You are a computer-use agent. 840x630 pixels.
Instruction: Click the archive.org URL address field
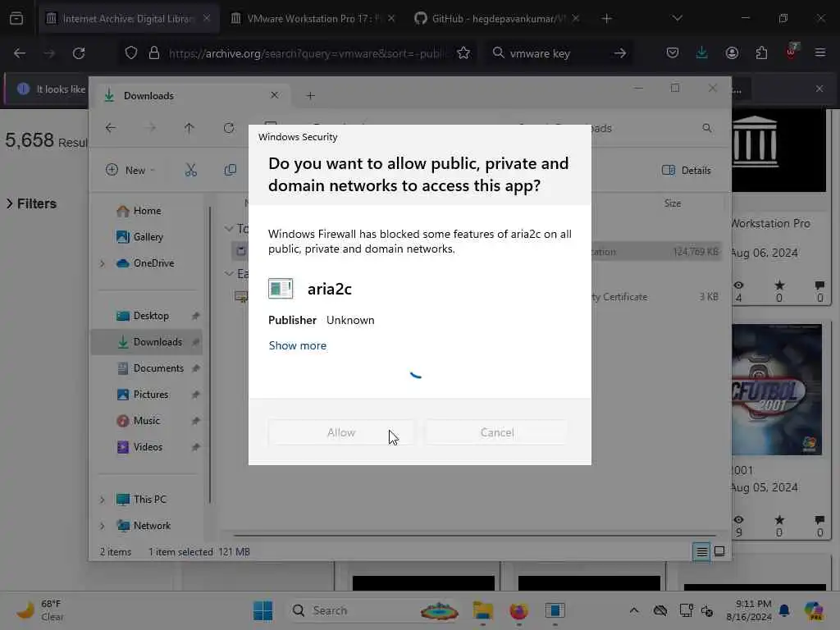(x=307, y=53)
